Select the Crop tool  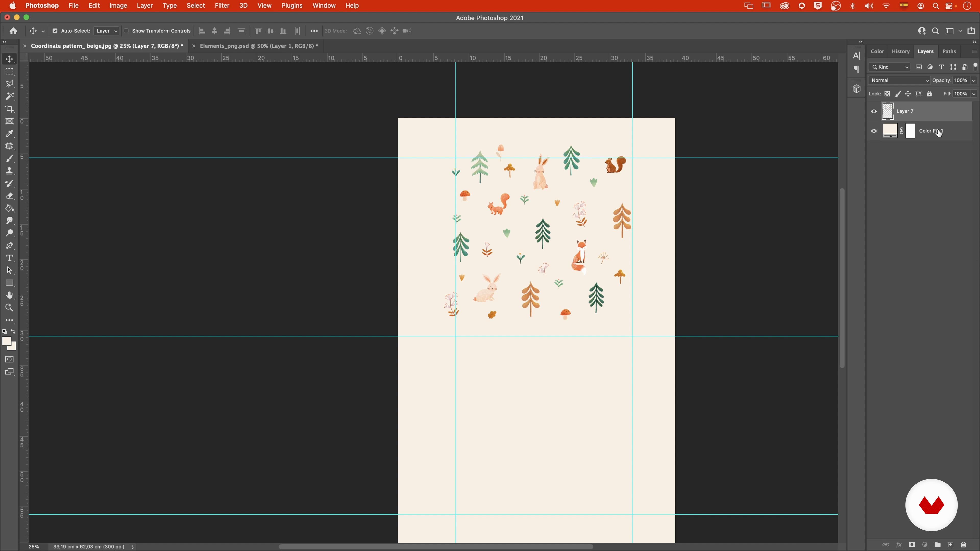pos(9,109)
